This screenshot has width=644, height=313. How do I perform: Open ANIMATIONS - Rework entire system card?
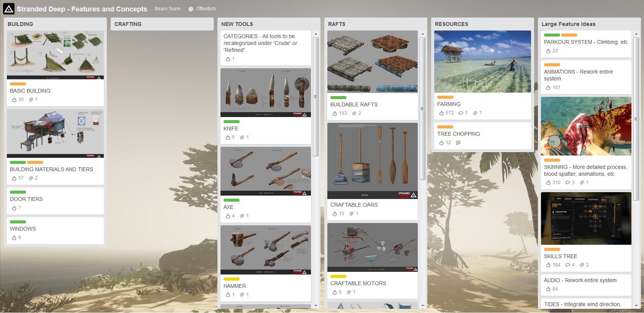586,77
